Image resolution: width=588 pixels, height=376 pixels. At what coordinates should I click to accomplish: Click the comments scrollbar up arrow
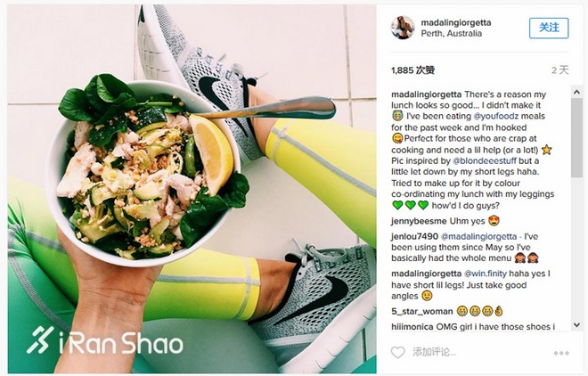(576, 92)
